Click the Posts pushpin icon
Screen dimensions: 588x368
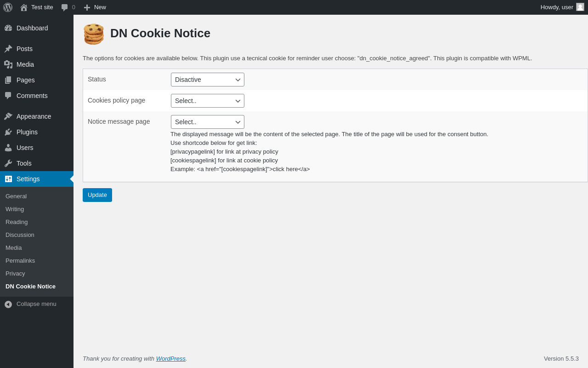click(x=8, y=49)
